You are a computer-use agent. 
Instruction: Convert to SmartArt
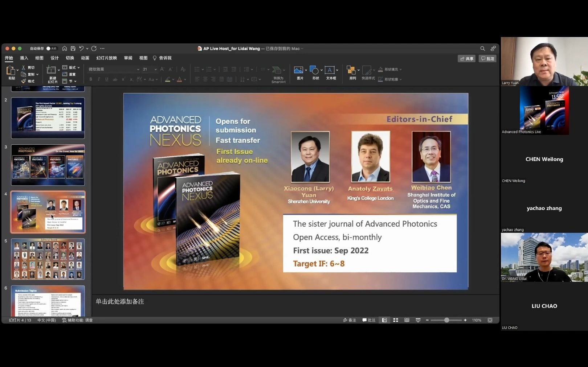pos(278,74)
